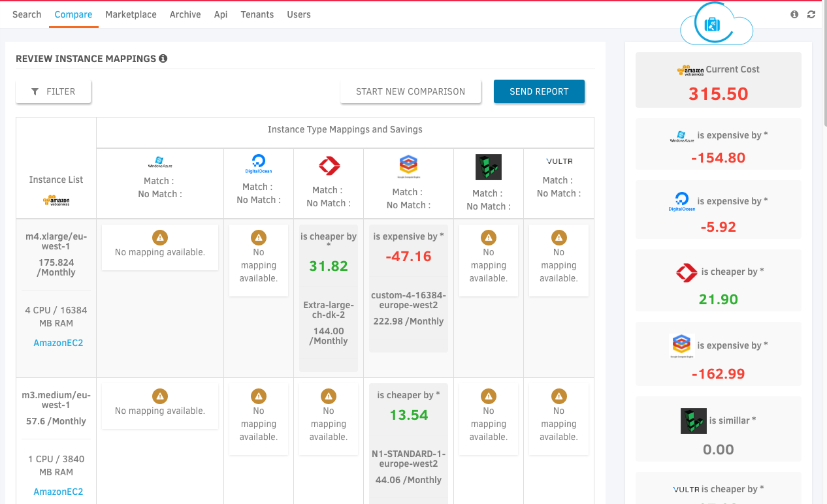Click Azure warning icon in m3.medium row
This screenshot has width=827, height=504.
point(160,396)
